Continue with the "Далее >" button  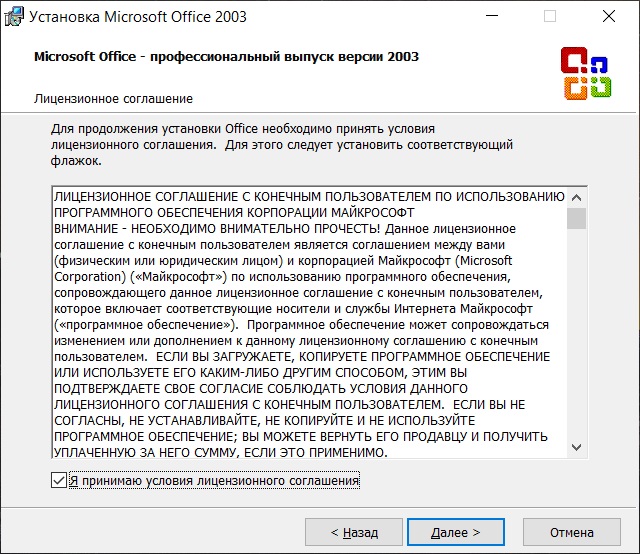456,532
